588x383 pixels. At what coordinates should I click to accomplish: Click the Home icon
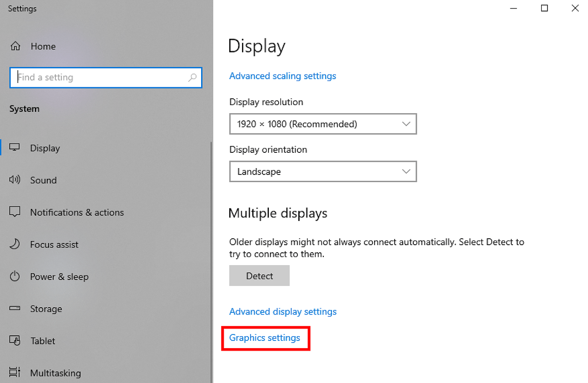pos(15,46)
